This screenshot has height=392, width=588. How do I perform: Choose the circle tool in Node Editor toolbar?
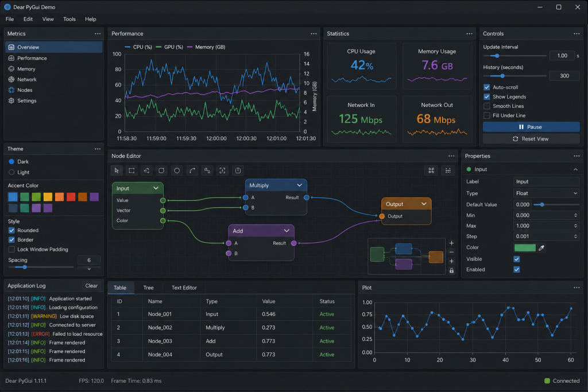coord(177,170)
